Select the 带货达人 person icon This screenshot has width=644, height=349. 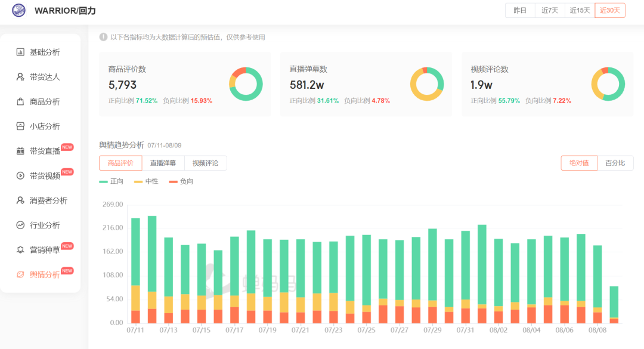(x=20, y=77)
